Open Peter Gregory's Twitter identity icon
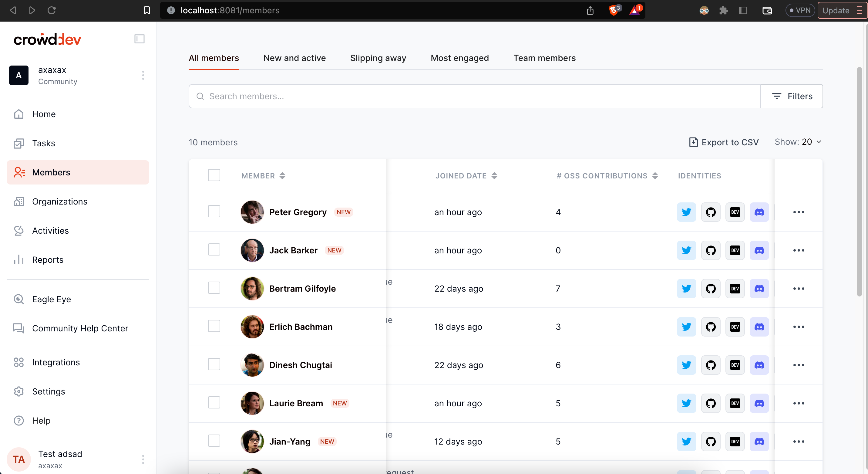Screen dimensions: 868x474 click(686, 212)
